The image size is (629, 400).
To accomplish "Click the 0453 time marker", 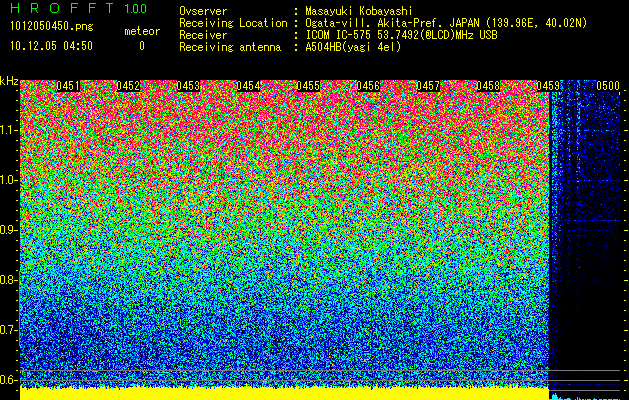I will [x=188, y=86].
